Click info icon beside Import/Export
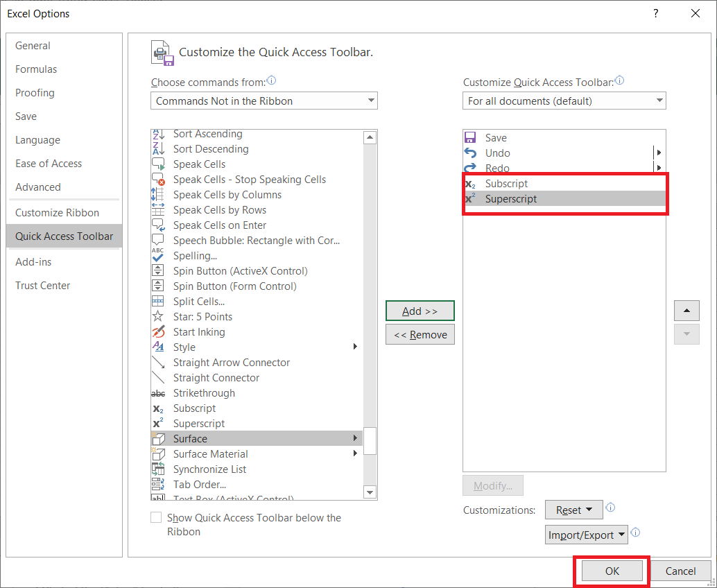Viewport: 717px width, 588px height. (x=635, y=533)
